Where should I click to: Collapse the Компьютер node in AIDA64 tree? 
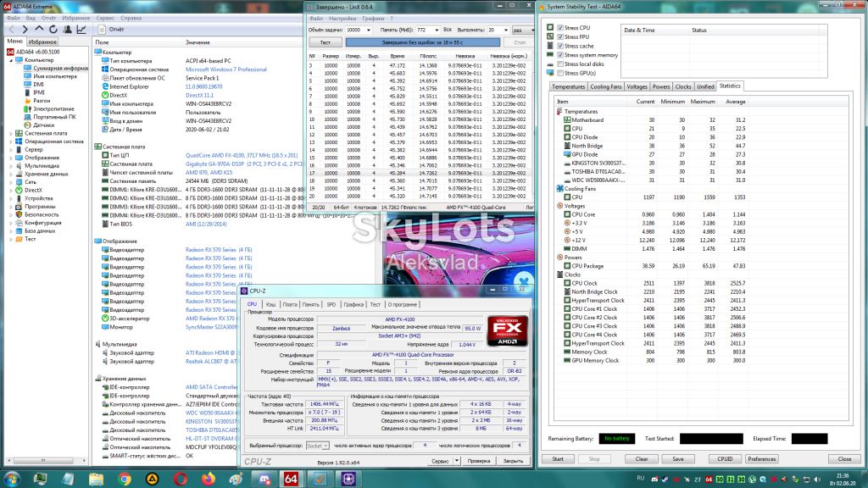pos(11,60)
